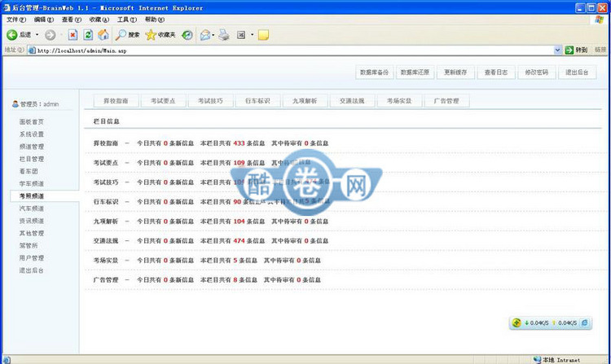This screenshot has width=611, height=364.
Task: Click the 退出后台 button at top right
Action: [x=577, y=72]
